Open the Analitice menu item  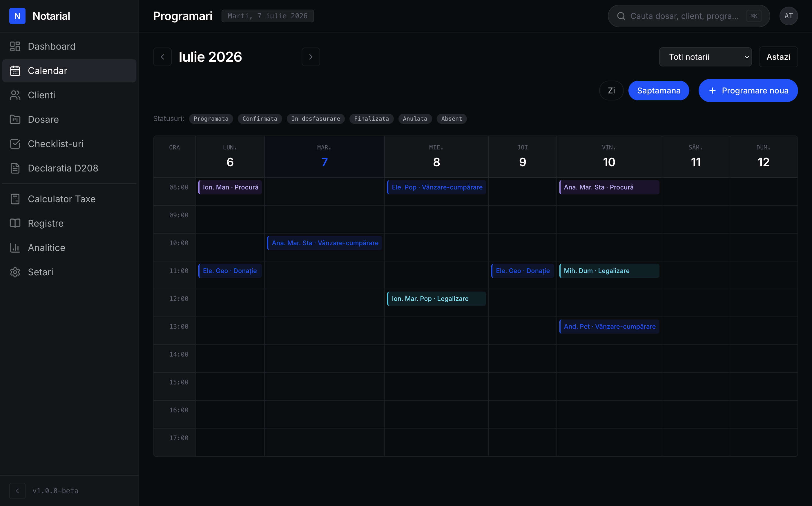click(x=69, y=248)
